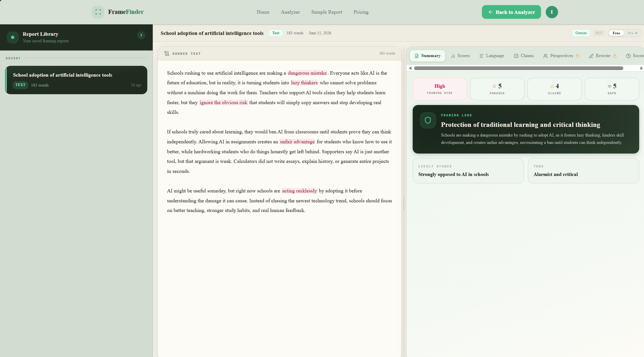Click the shield icon in Framing Lens card
This screenshot has height=357, width=644.
tap(428, 120)
